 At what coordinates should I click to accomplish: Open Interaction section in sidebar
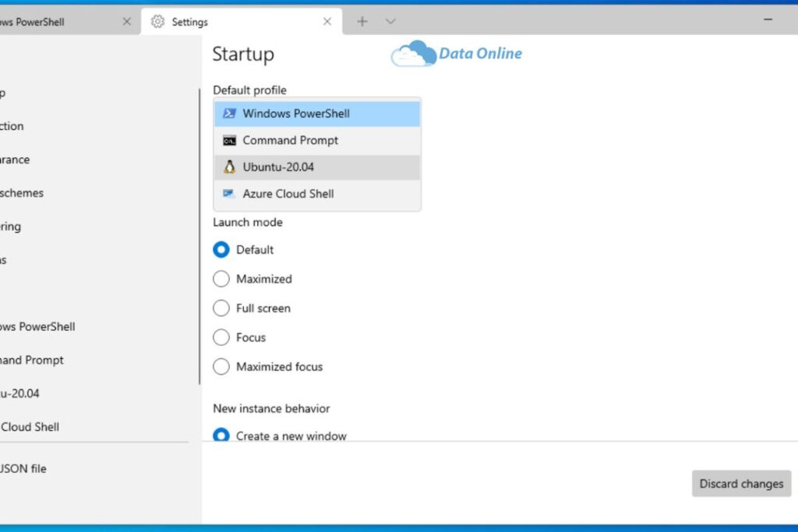click(12, 126)
